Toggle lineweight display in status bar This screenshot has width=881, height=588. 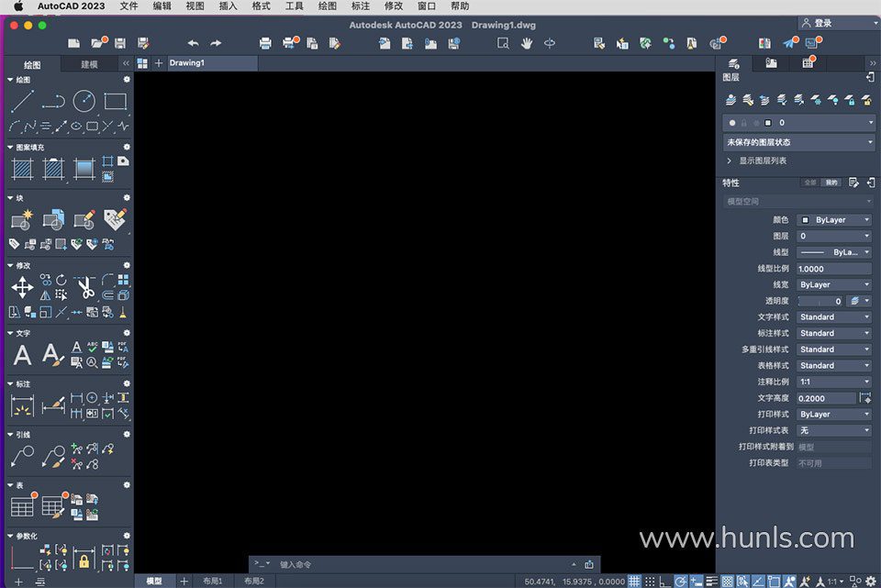click(711, 582)
